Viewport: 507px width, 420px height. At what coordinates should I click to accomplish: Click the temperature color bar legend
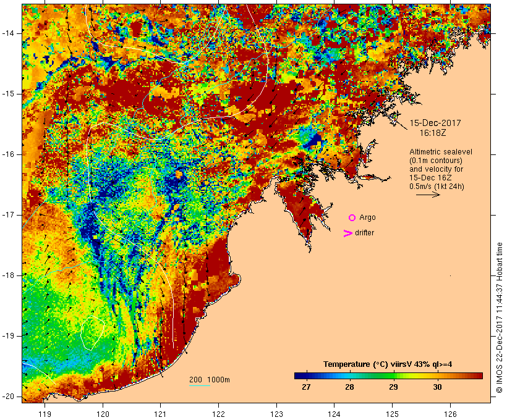[388, 376]
